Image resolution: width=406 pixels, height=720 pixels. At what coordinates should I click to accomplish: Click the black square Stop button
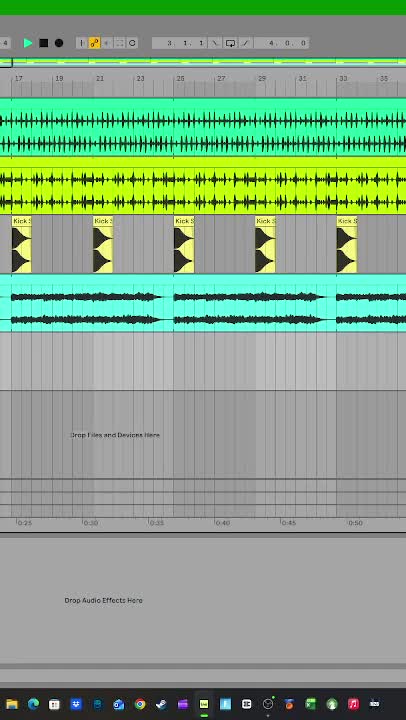[x=44, y=43]
